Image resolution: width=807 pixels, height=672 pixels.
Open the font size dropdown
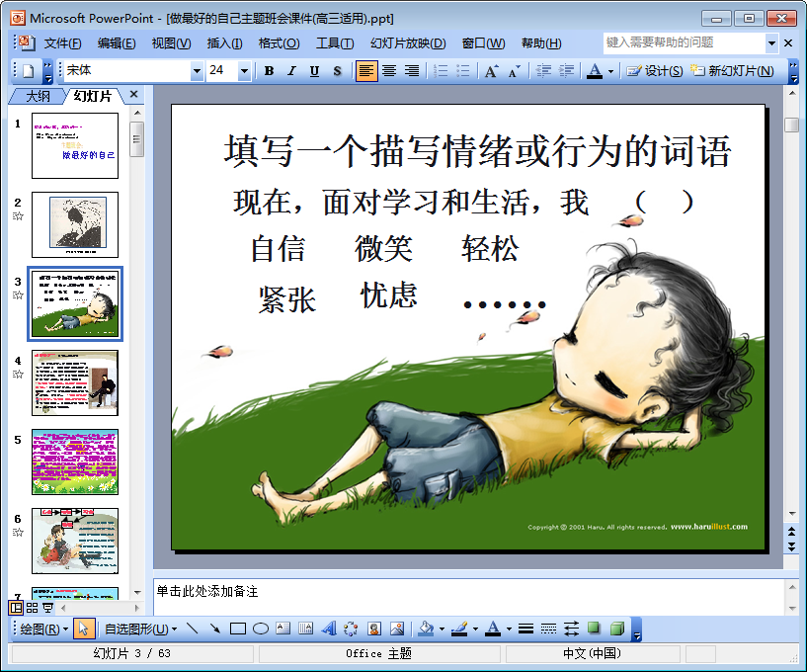click(x=244, y=71)
